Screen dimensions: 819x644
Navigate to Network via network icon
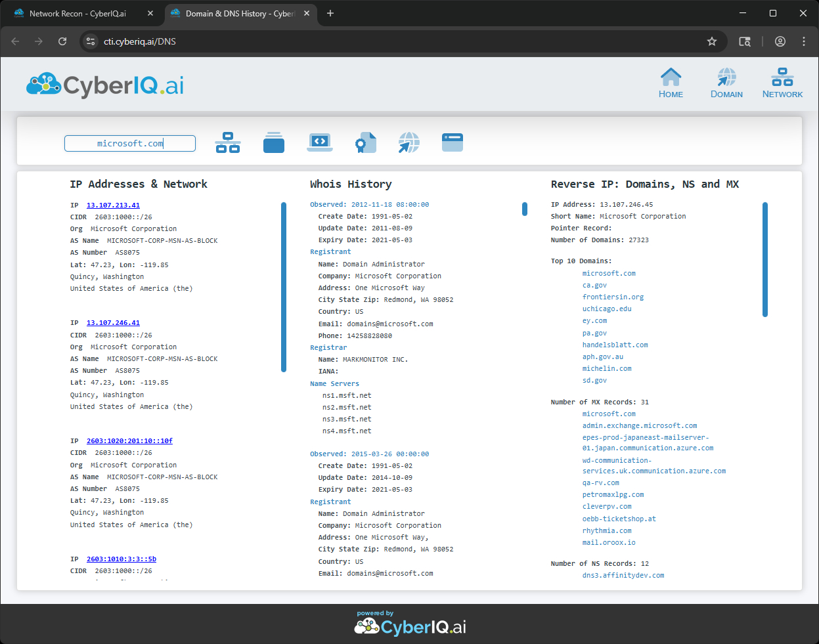782,82
